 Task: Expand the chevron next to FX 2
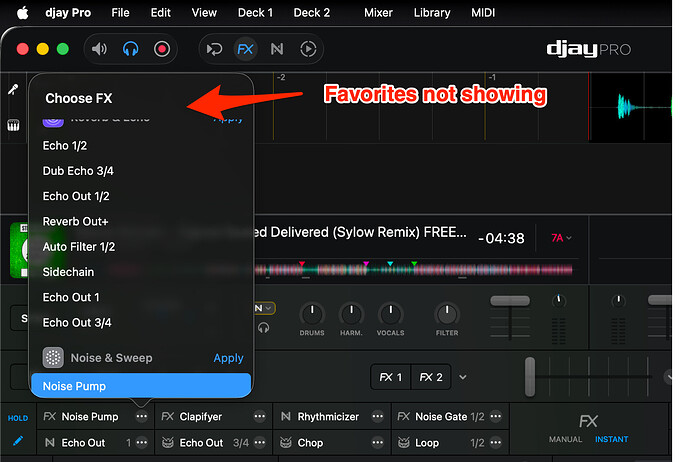point(462,377)
